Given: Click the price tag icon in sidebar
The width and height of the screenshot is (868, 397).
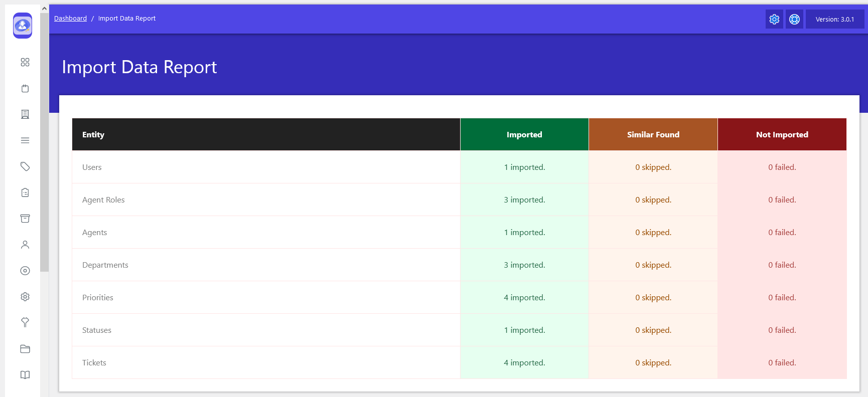Looking at the screenshot, I should point(25,166).
